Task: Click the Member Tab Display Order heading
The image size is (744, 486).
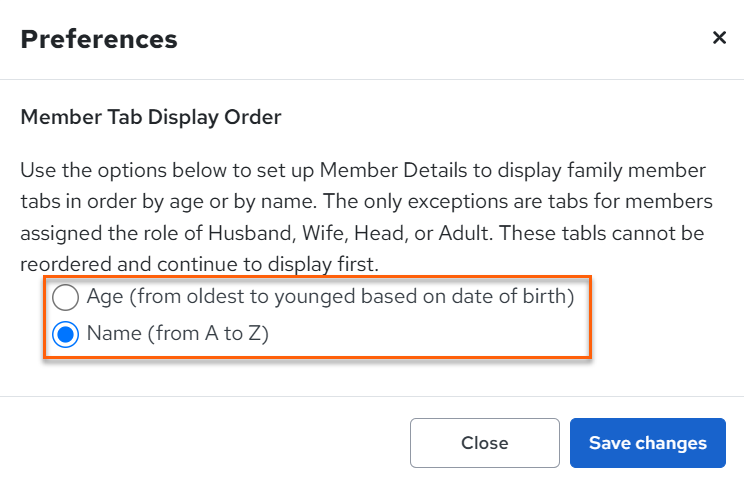Action: coord(151,117)
